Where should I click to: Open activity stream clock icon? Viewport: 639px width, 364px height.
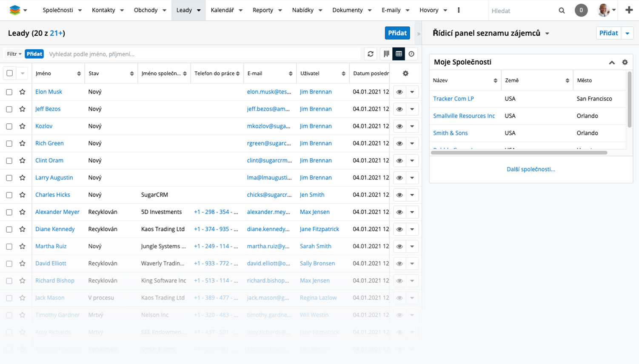[411, 54]
